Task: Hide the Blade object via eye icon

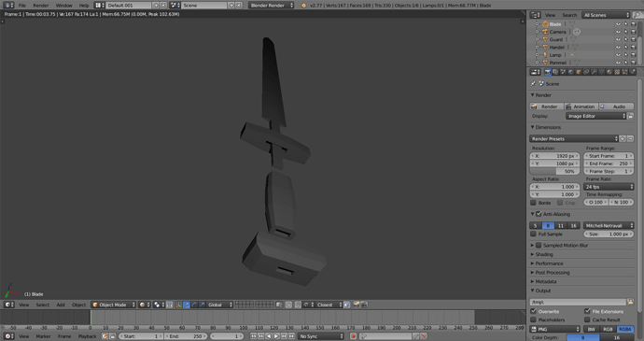Action: click(x=618, y=24)
